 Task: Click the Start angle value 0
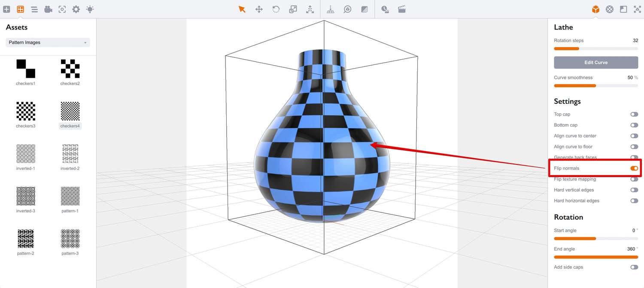(x=634, y=230)
